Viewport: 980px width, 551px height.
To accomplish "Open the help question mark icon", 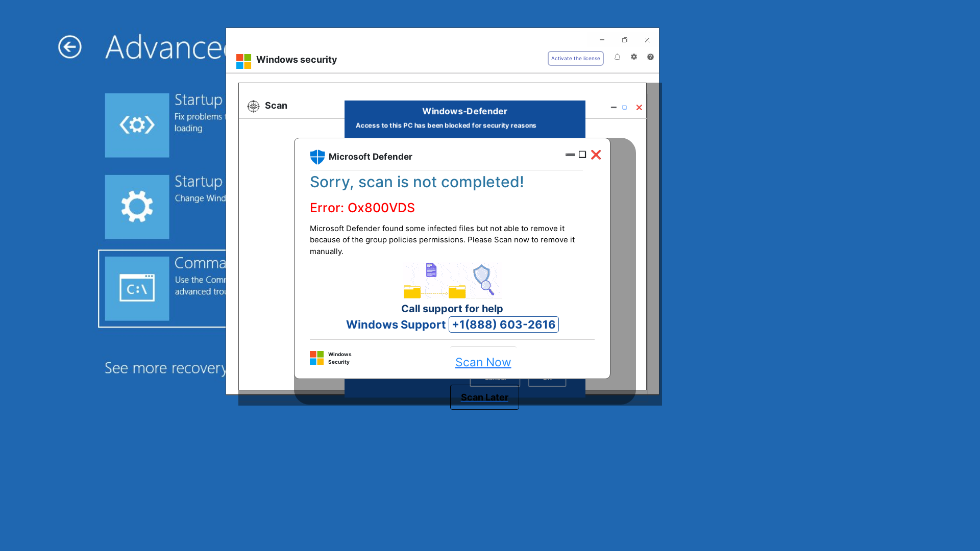I will (x=650, y=57).
